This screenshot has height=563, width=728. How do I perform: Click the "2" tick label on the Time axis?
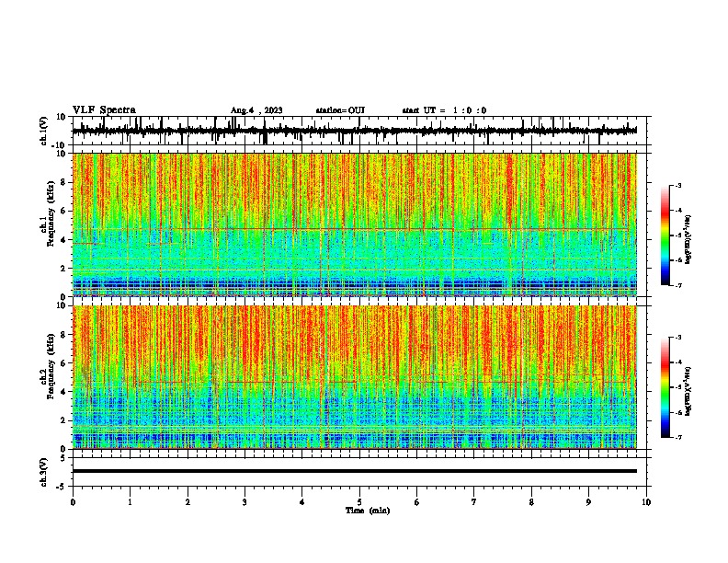pos(188,502)
